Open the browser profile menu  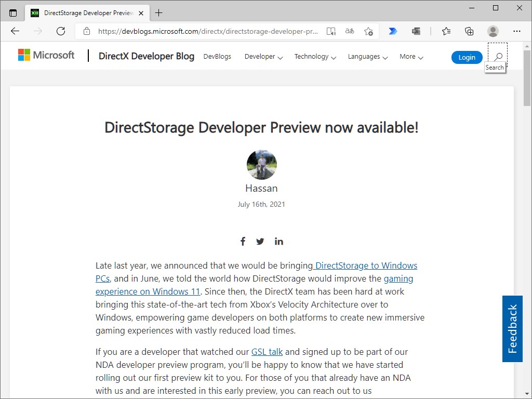(x=493, y=31)
